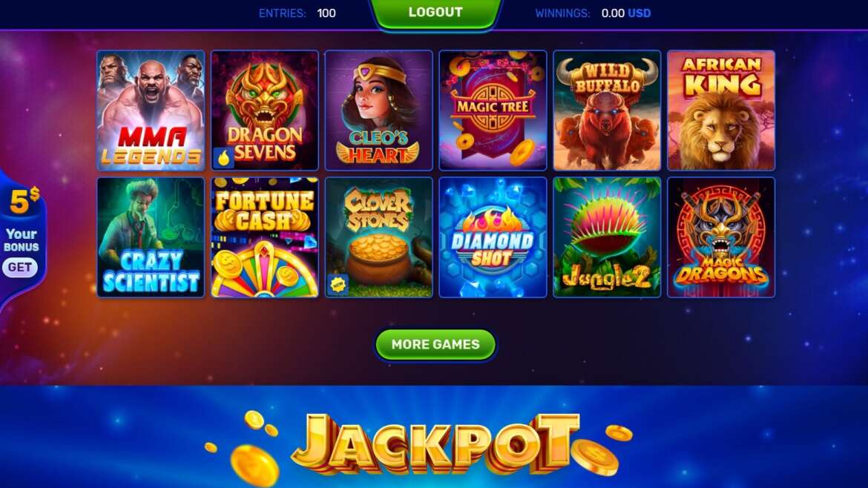Open the Jungle 2 game tile

(607, 237)
